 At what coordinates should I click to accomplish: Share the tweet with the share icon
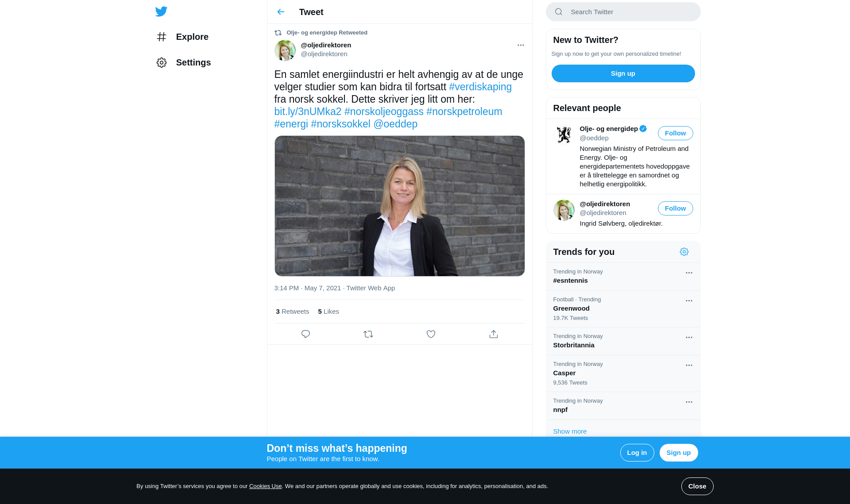pyautogui.click(x=494, y=334)
